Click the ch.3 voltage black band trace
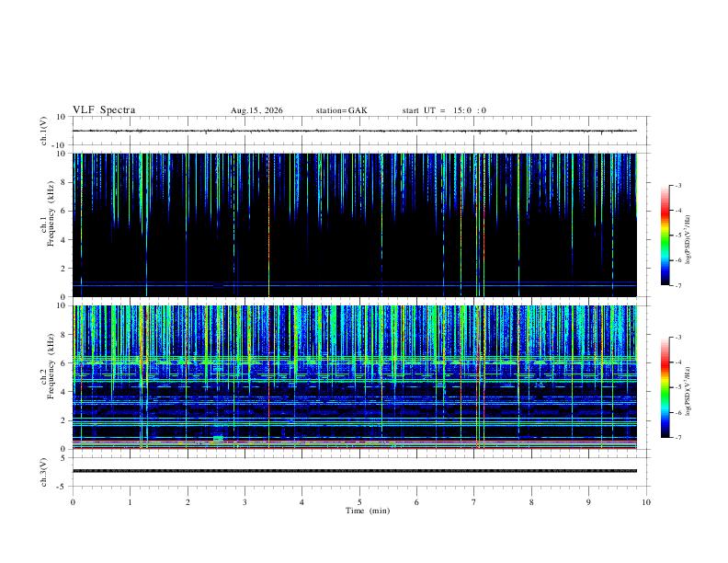728x563 pixels. pos(355,471)
